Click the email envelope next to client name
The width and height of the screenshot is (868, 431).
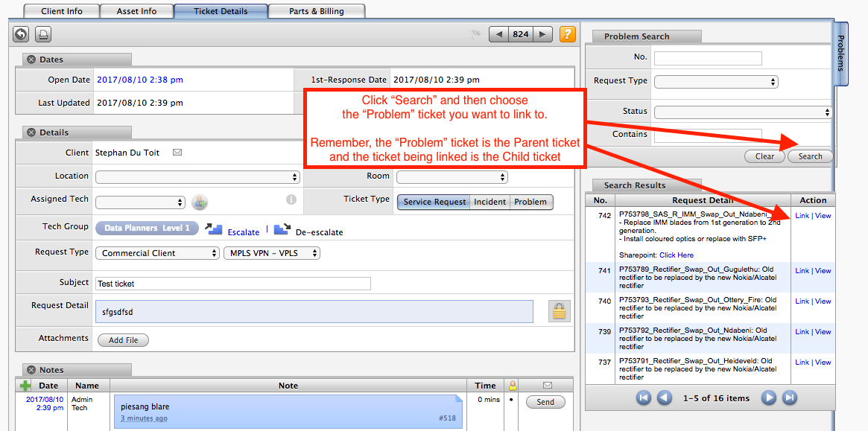[x=177, y=152]
